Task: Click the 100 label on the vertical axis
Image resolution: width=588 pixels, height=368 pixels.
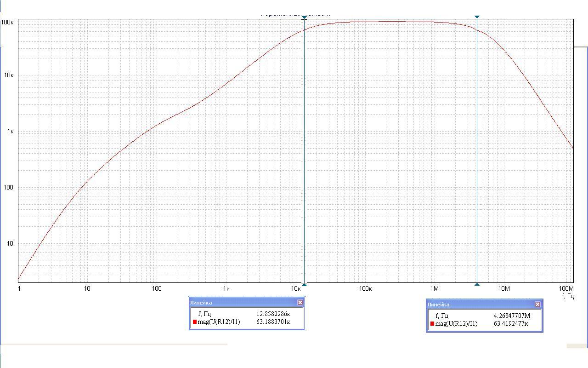Action: point(9,188)
